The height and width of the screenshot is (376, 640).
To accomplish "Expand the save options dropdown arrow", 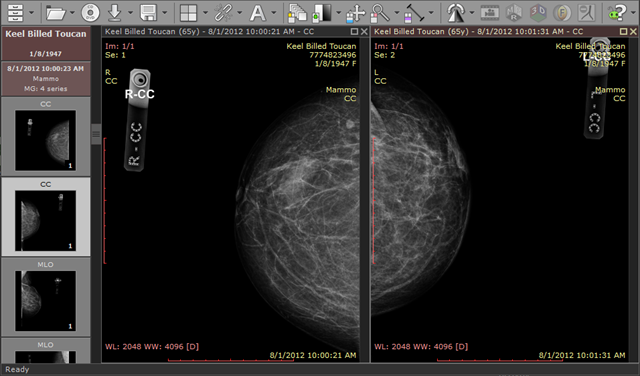I will (x=164, y=13).
